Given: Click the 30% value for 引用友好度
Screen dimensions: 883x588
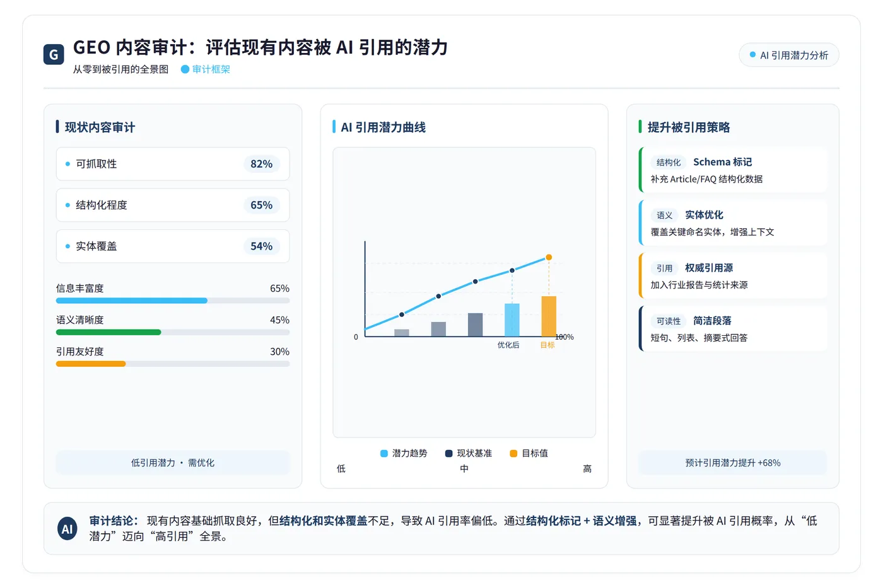Looking at the screenshot, I should [x=279, y=352].
